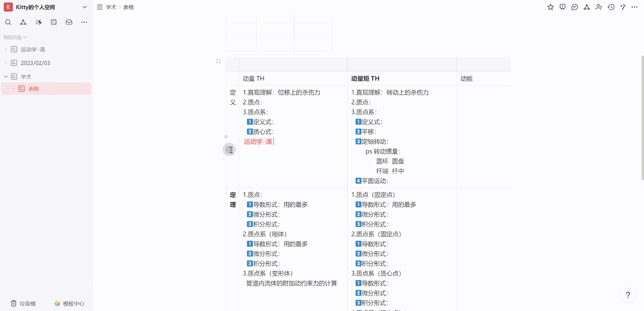The height and width of the screenshot is (311, 644).
Task: Collapse the sidebar with the hamburger icon
Action: coord(99,7)
